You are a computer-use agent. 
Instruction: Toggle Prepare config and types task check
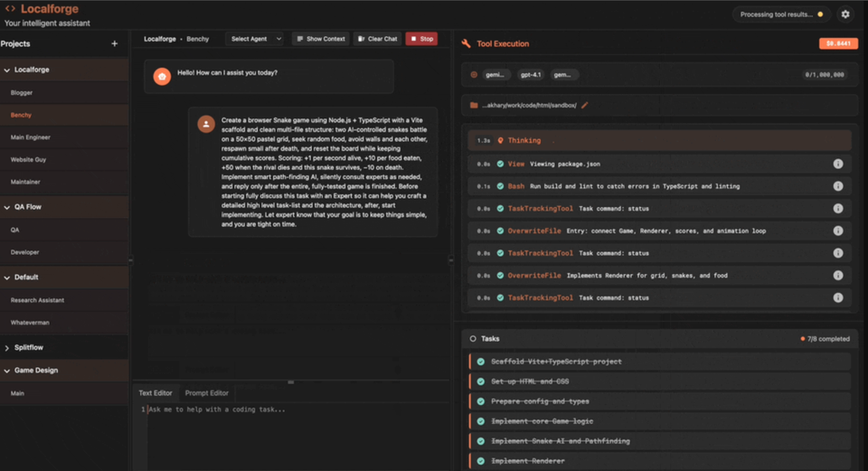480,401
